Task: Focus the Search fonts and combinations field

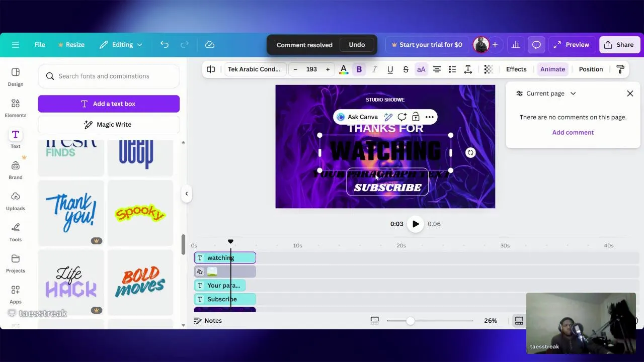Action: tap(109, 76)
